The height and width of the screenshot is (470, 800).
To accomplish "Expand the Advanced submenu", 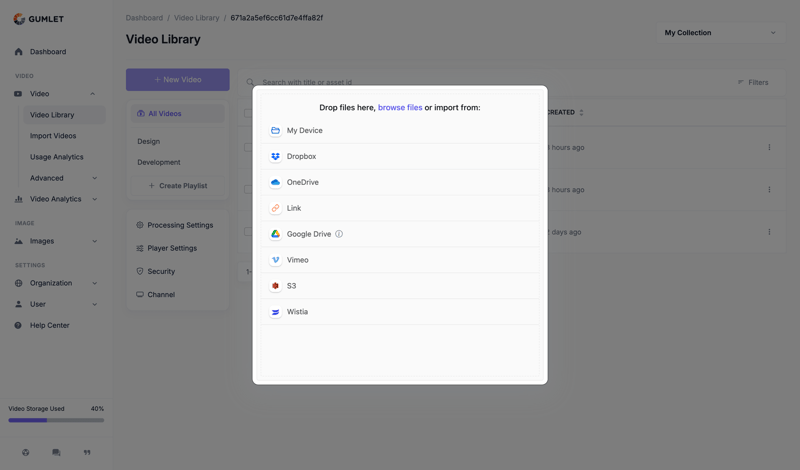I will tap(94, 178).
